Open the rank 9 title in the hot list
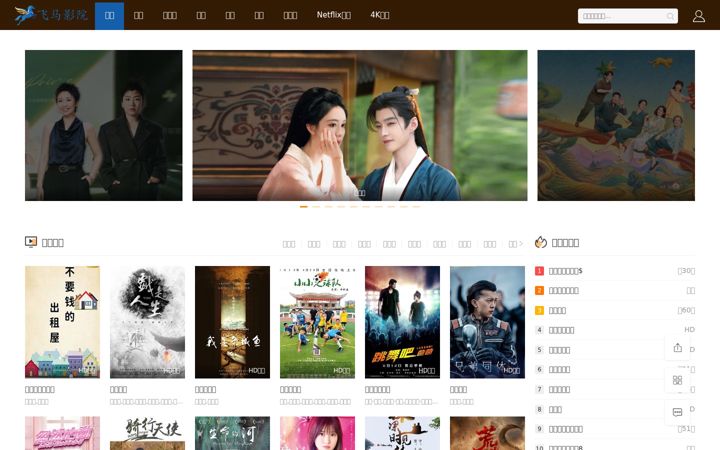The height and width of the screenshot is (450, 720). coord(566,429)
